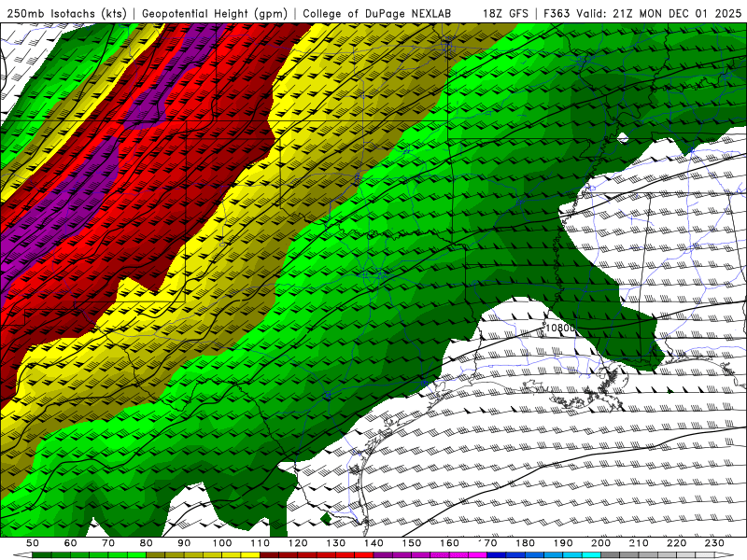Click the 230 knot legend label
Screen dimensions: 747x560
point(714,543)
